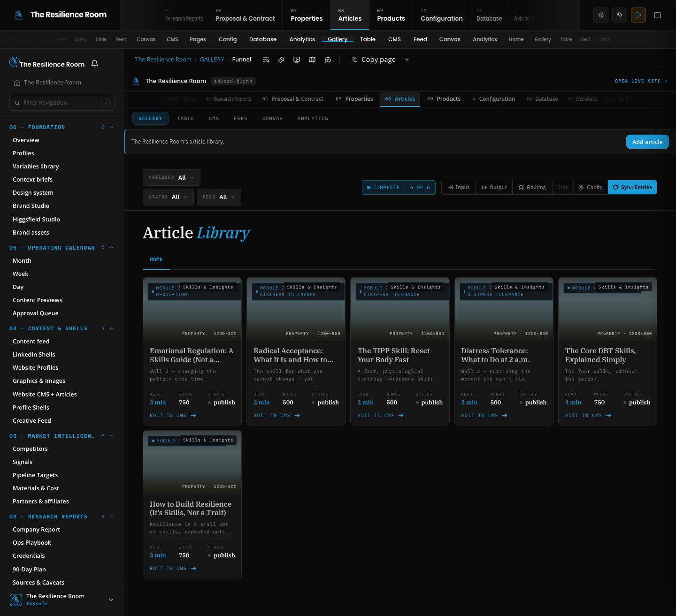The height and width of the screenshot is (616, 676).
Task: Click the orange sign-out arrow icon
Action: click(638, 15)
